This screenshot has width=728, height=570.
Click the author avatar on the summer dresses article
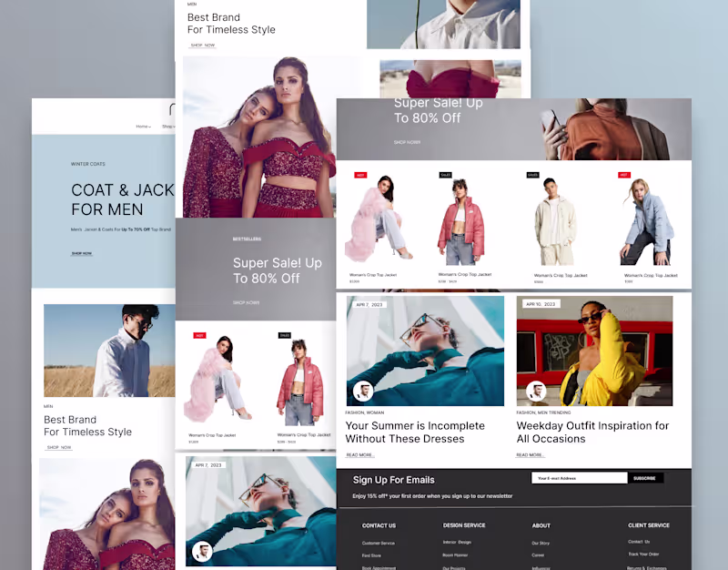pyautogui.click(x=364, y=391)
